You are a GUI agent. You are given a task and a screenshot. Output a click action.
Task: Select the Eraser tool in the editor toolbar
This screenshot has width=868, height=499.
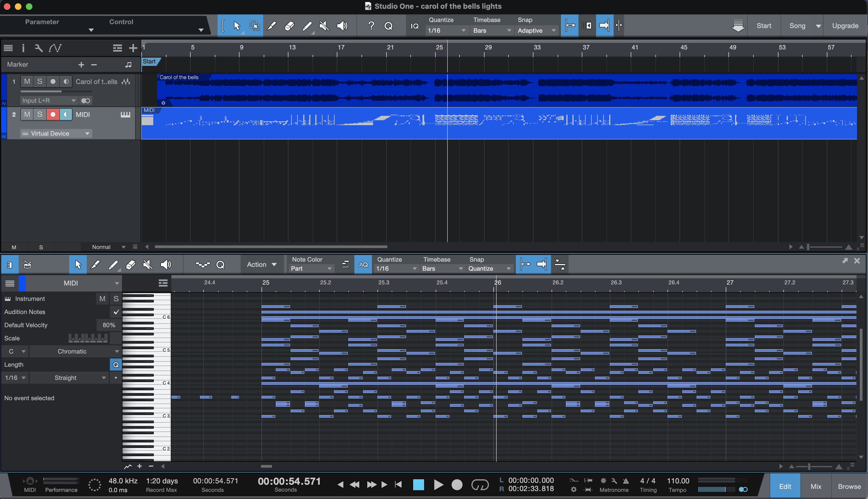click(130, 265)
